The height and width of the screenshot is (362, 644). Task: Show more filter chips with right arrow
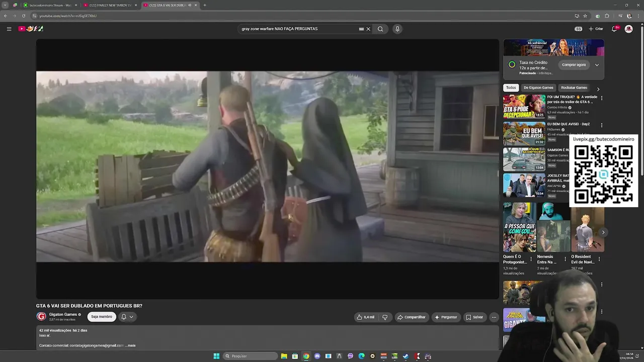(598, 89)
